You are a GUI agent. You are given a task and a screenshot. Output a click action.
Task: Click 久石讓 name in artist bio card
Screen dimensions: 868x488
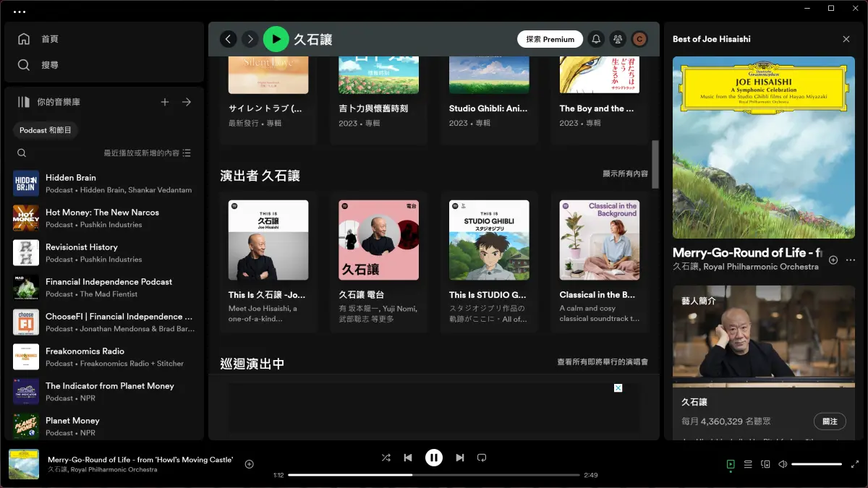(694, 403)
